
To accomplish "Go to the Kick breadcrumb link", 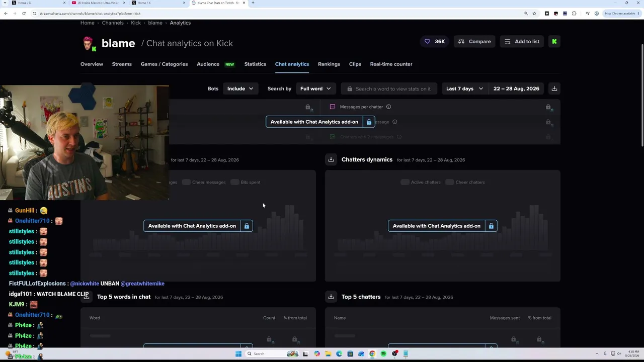I will [x=136, y=23].
